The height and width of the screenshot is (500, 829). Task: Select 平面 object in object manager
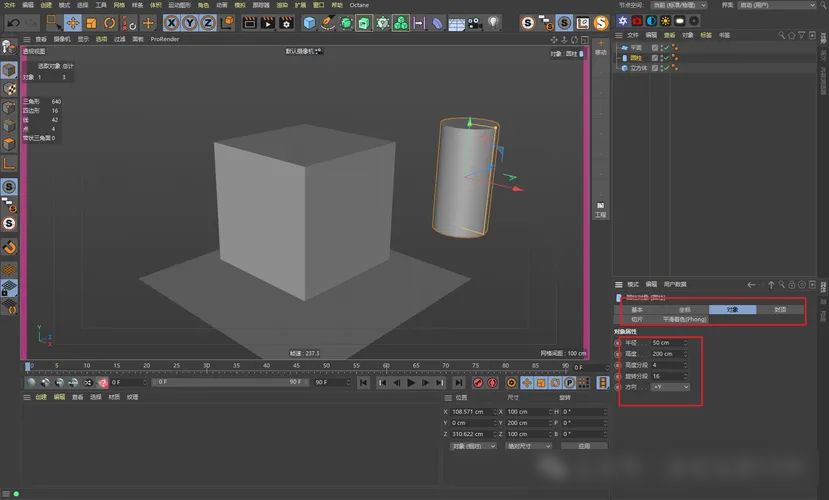coord(635,48)
